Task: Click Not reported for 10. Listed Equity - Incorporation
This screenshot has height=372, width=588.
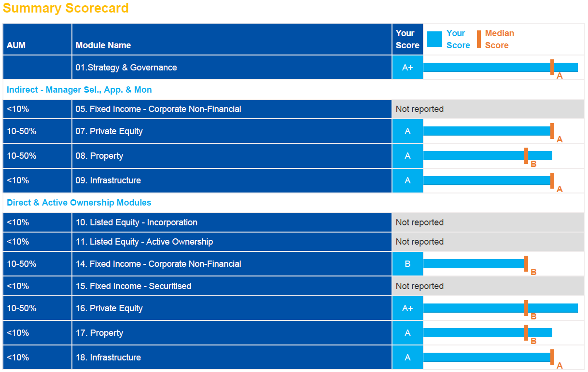Action: [420, 222]
